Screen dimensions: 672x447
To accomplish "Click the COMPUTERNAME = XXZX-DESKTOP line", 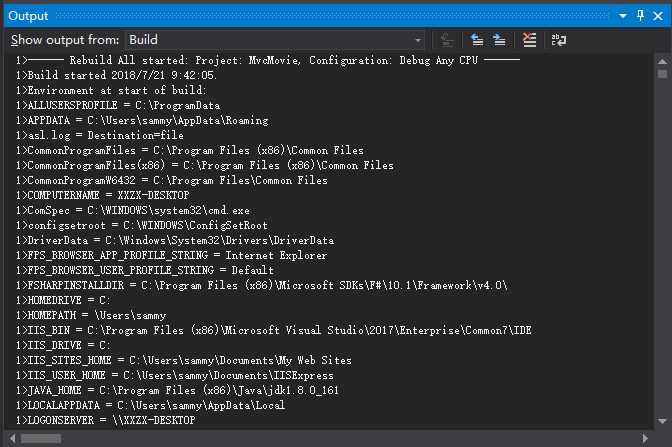I will pos(102,195).
